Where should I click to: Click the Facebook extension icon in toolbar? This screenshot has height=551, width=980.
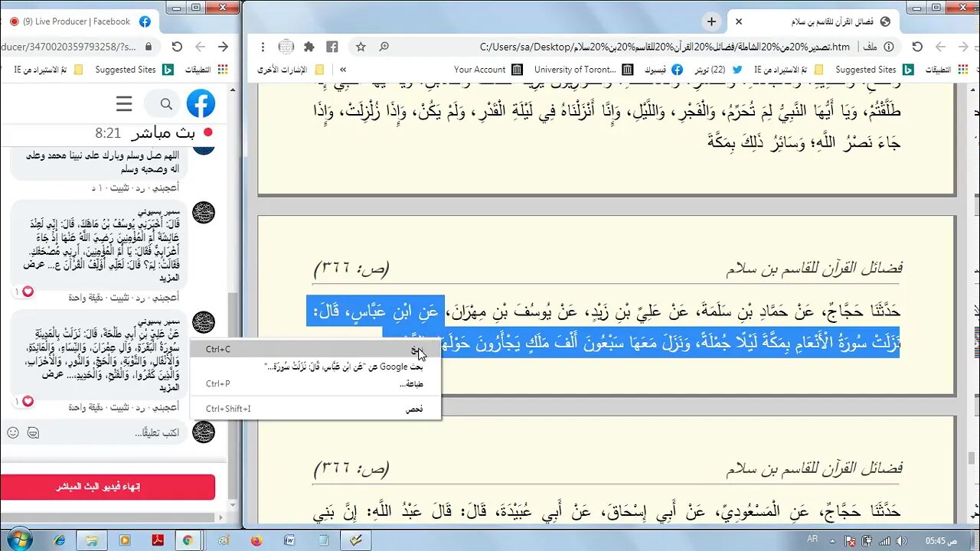coord(332,47)
